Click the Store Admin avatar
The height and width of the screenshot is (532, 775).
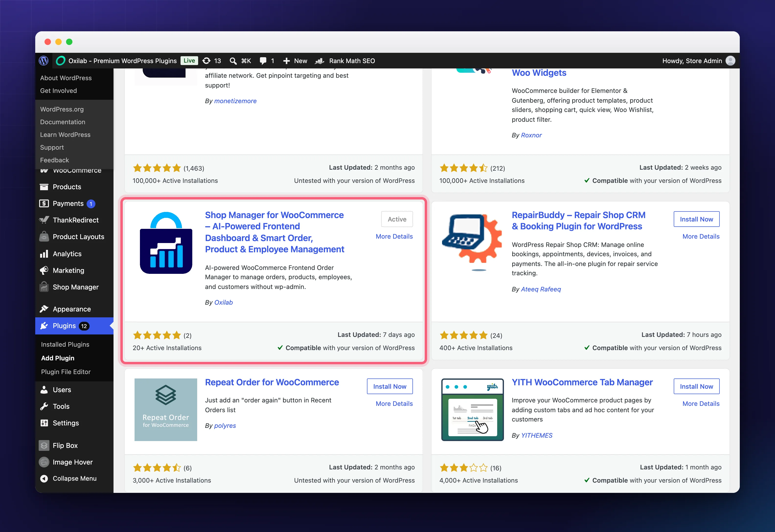click(x=730, y=61)
